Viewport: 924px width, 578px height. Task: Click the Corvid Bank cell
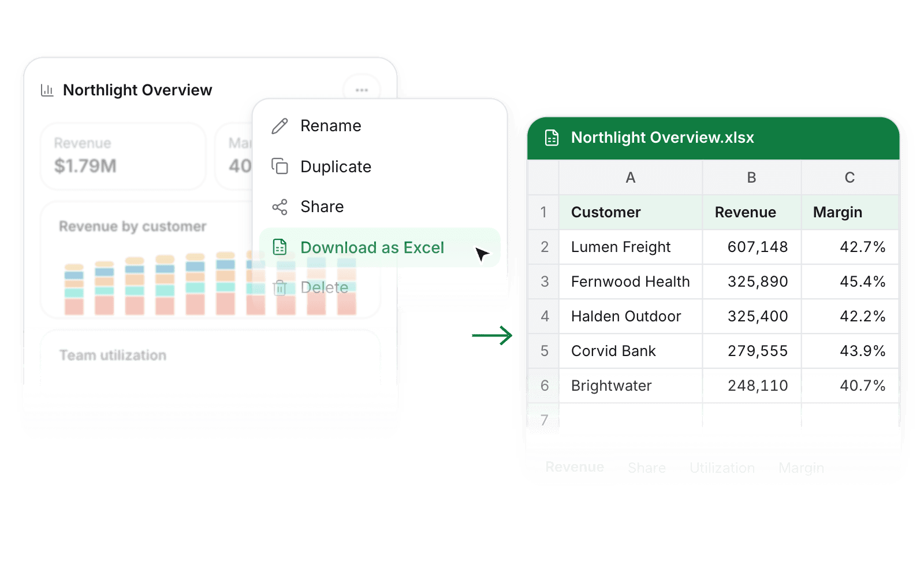tap(631, 351)
